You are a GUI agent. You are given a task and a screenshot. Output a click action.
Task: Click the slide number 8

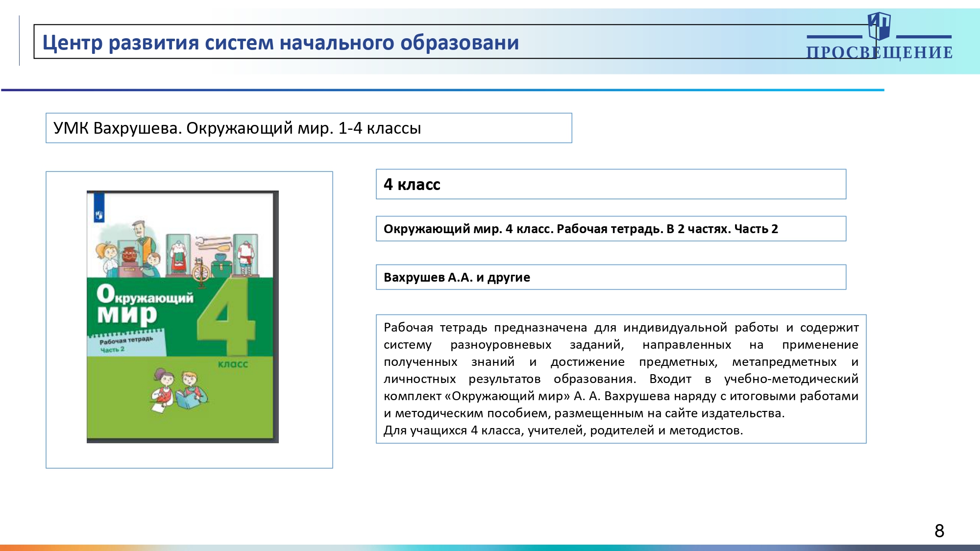pos(939,531)
